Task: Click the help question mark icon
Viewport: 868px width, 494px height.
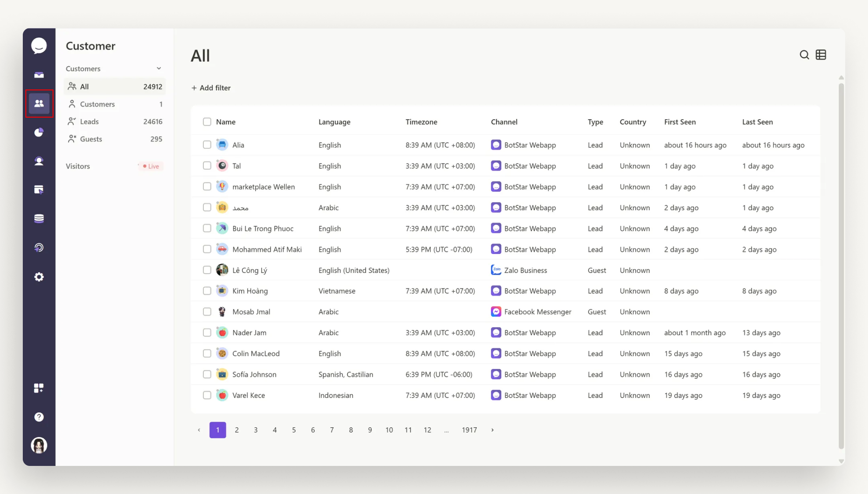Action: [39, 417]
